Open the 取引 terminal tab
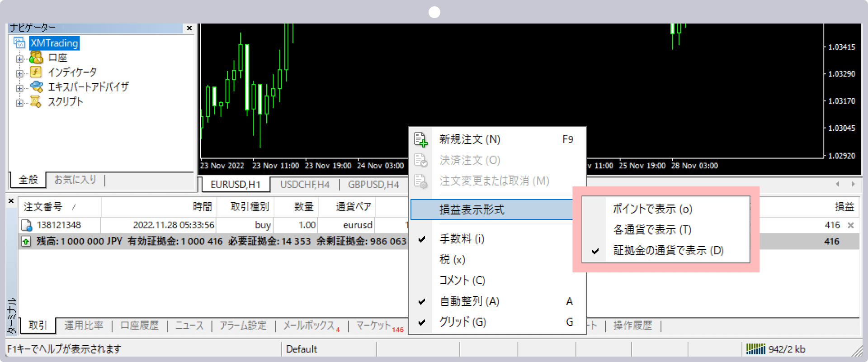Image resolution: width=868 pixels, height=362 pixels. [x=38, y=325]
